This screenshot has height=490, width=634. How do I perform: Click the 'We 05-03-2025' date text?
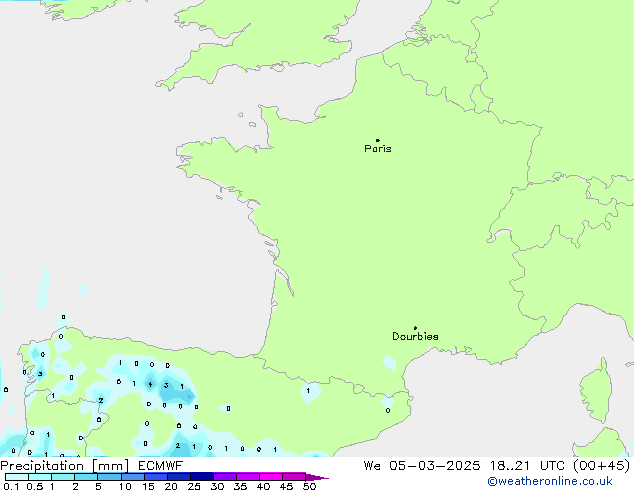click(422, 466)
